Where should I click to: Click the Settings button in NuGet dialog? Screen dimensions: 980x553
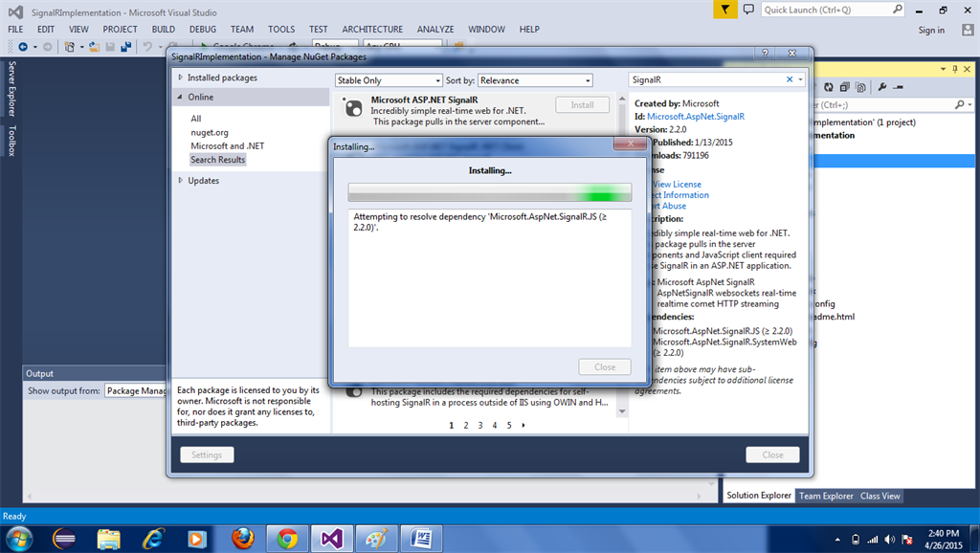click(x=207, y=454)
